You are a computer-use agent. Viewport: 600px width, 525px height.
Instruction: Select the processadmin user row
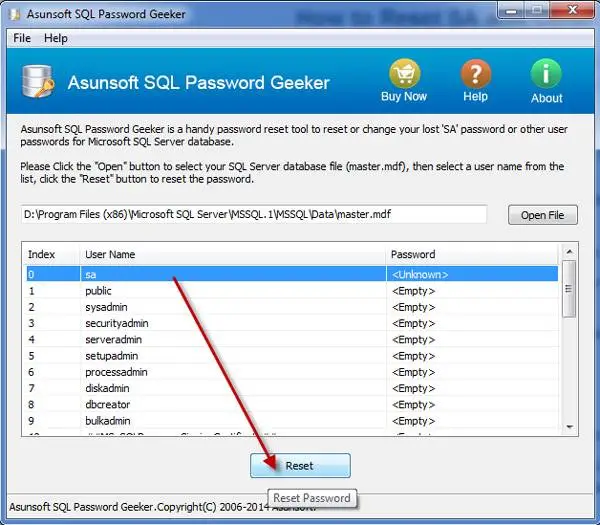point(292,372)
